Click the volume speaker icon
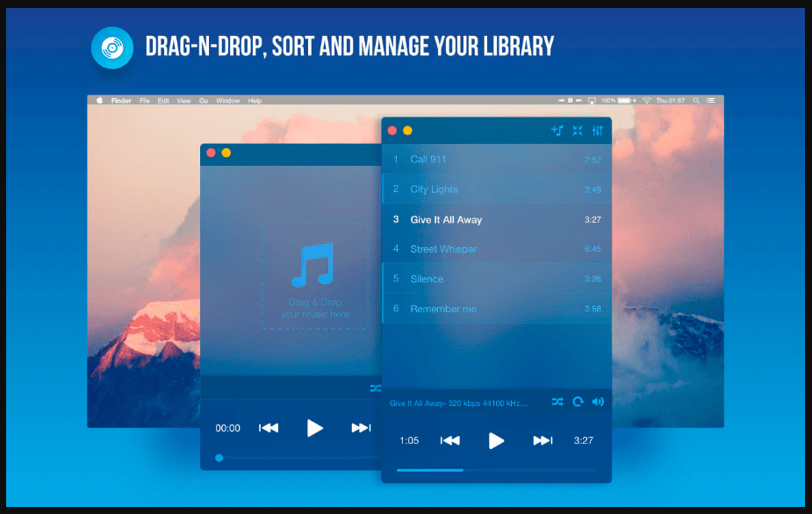 pyautogui.click(x=598, y=402)
